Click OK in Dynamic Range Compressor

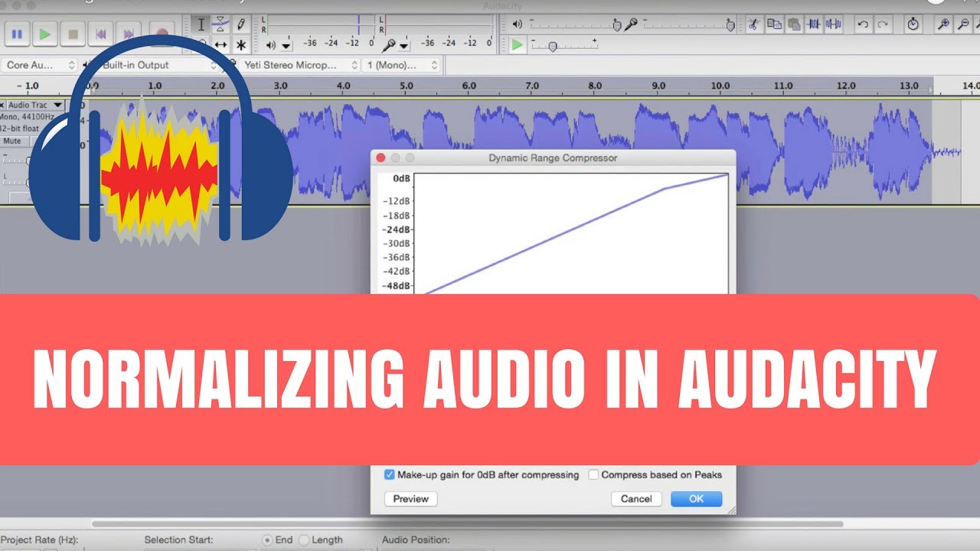pyautogui.click(x=696, y=499)
